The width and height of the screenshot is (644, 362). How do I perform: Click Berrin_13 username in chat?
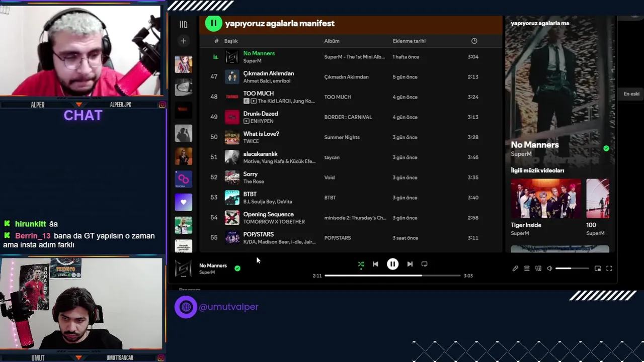33,236
